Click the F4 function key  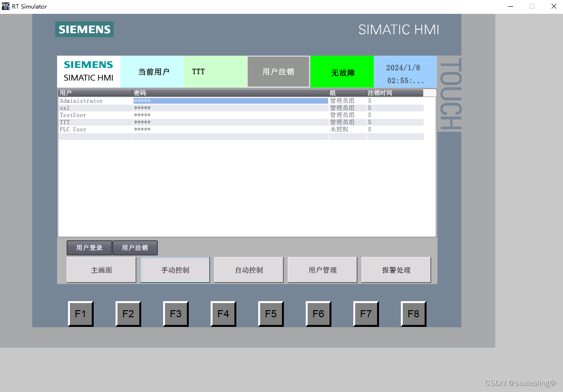click(x=223, y=314)
